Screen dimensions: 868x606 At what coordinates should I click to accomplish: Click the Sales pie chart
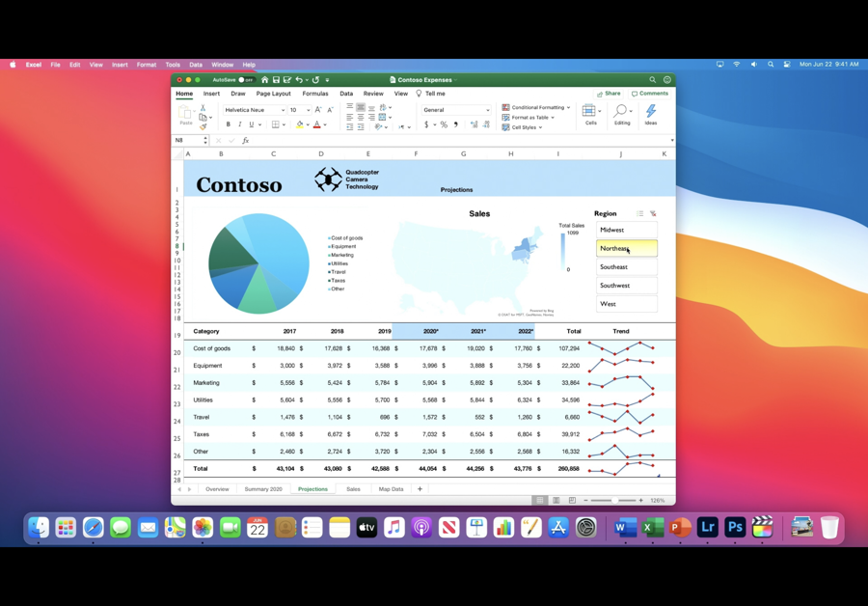pyautogui.click(x=259, y=263)
